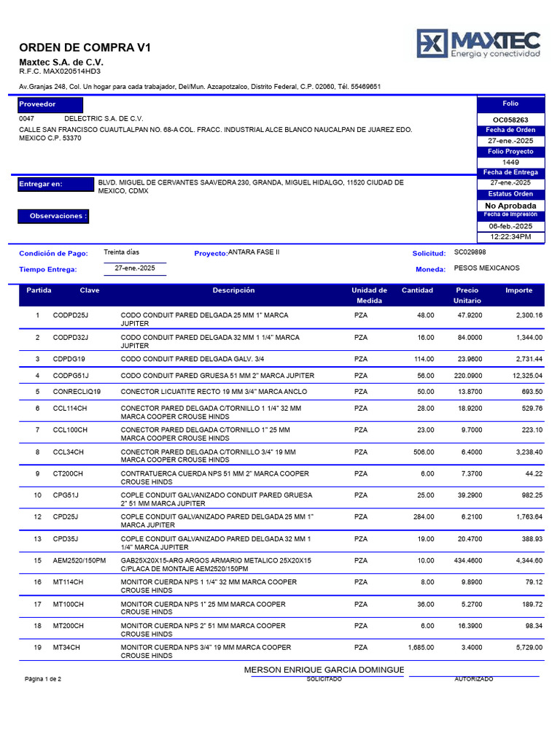Click unit price 18.9200 in CCL114CH row
This screenshot has height=747, width=560.
coord(472,409)
